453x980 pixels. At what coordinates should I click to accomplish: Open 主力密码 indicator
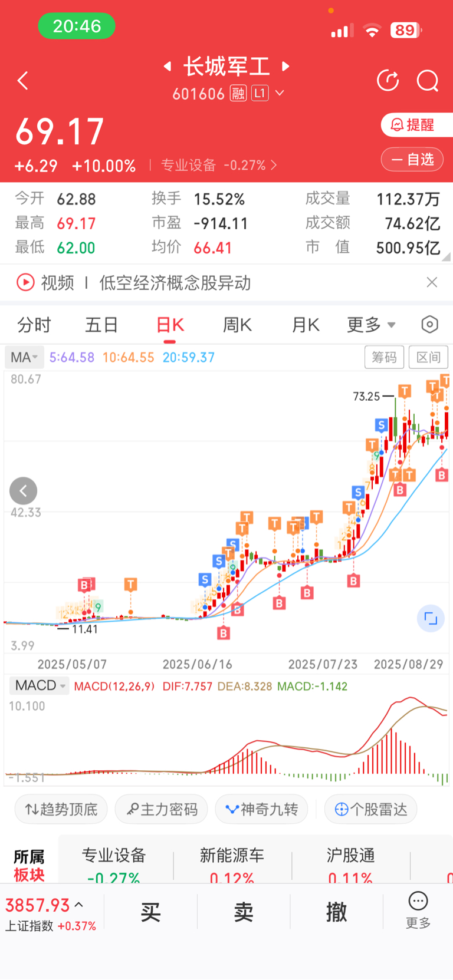[162, 810]
